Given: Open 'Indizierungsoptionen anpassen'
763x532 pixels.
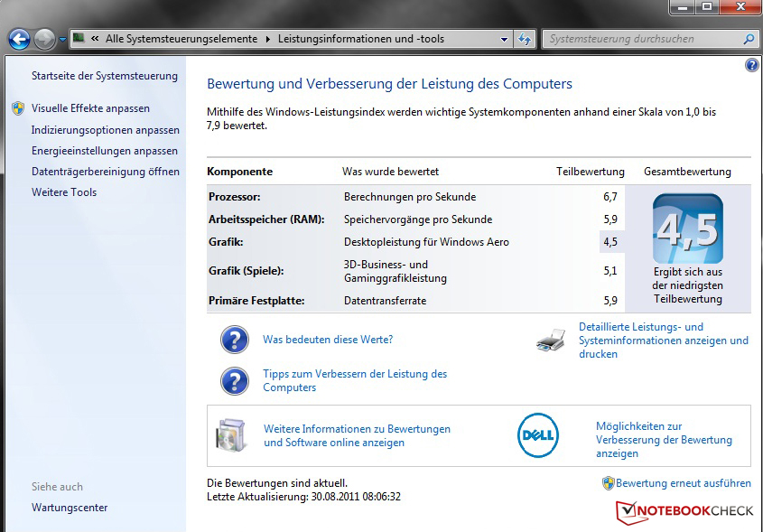Looking at the screenshot, I should point(105,130).
